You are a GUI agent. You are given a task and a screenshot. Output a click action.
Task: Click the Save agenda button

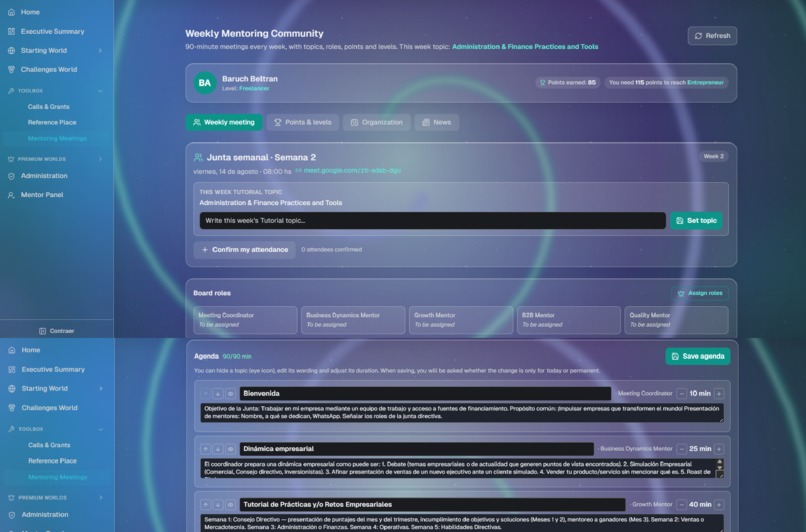click(x=698, y=356)
